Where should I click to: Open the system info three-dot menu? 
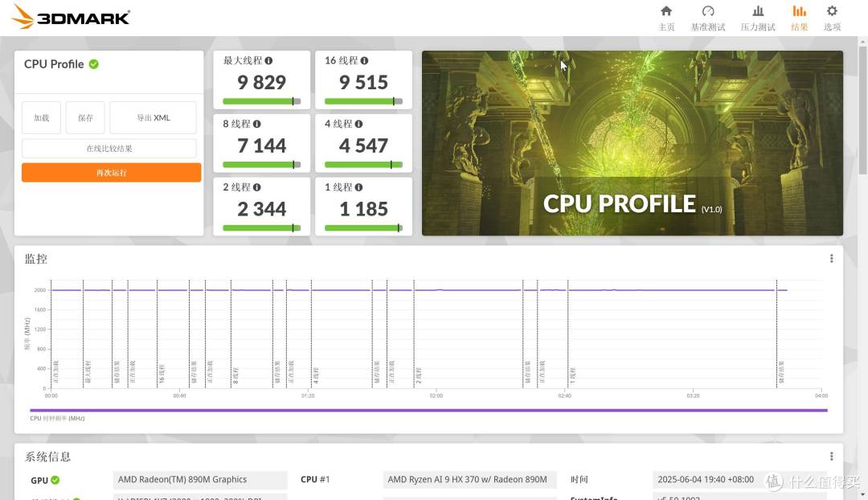832,457
